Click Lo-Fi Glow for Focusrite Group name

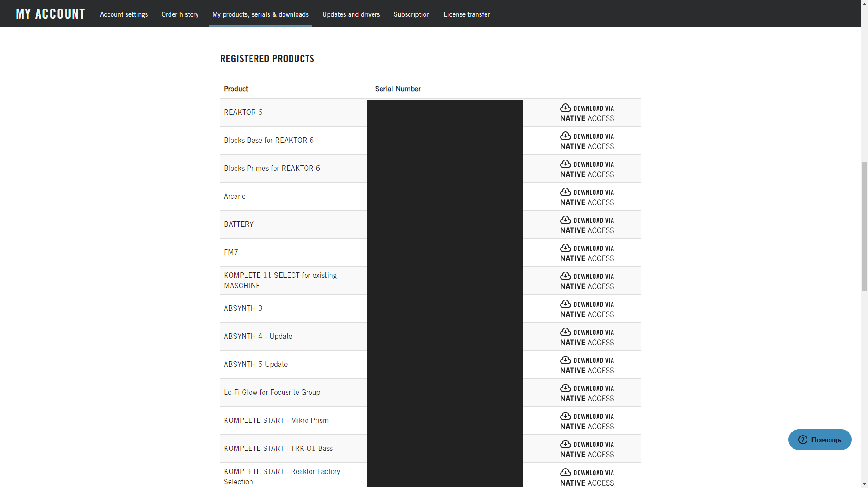tap(272, 392)
